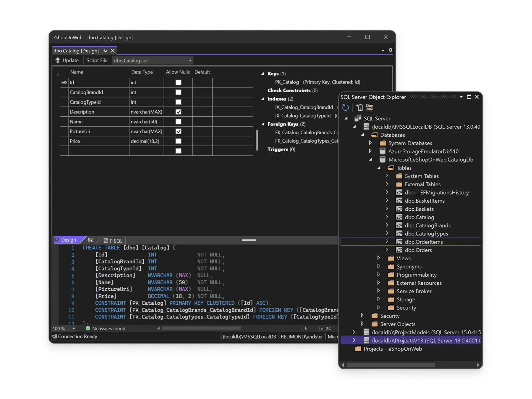The width and height of the screenshot is (532, 399).
Task: Expand the (localdb)\ProjectsV13 server node
Action: point(354,340)
